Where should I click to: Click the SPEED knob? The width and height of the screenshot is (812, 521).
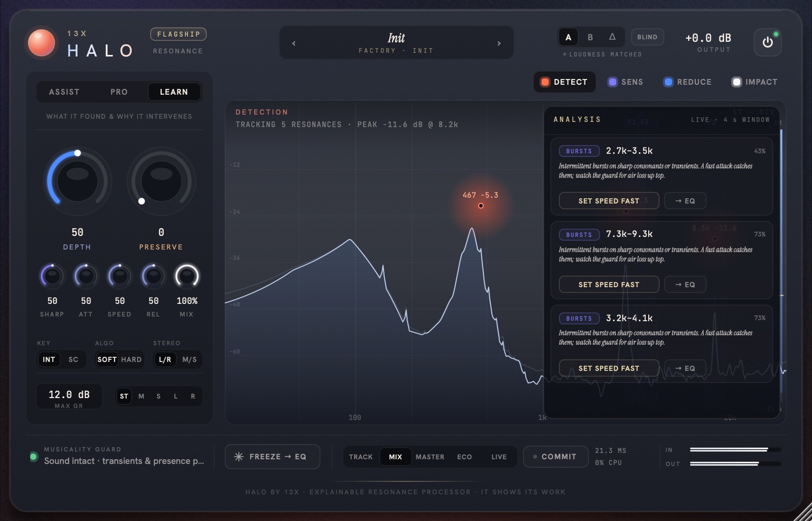120,276
